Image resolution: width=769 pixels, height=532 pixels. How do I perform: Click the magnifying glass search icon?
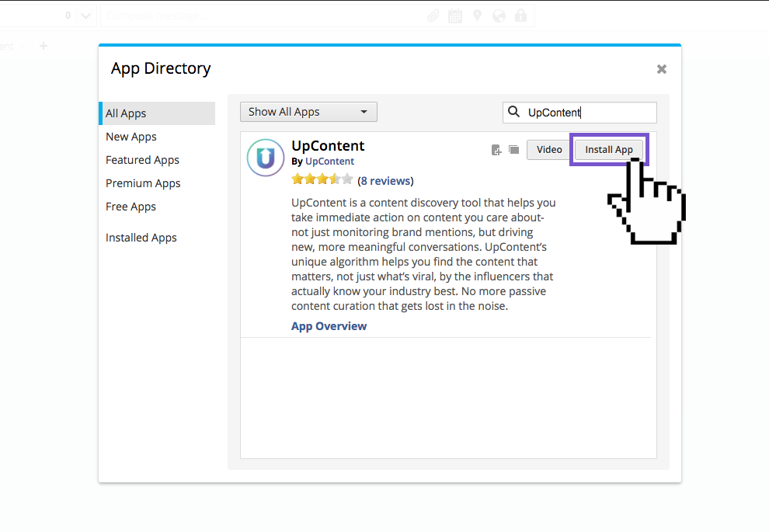pyautogui.click(x=513, y=112)
